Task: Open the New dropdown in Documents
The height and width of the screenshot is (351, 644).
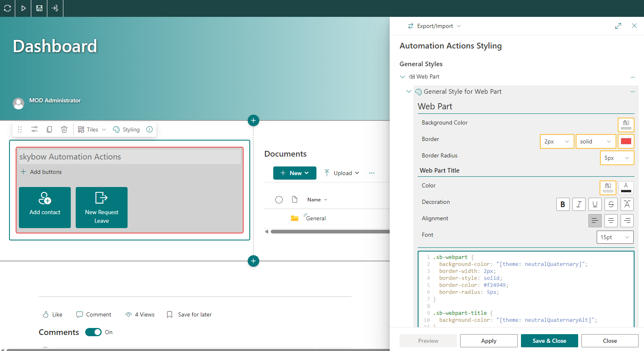Action: tap(295, 173)
